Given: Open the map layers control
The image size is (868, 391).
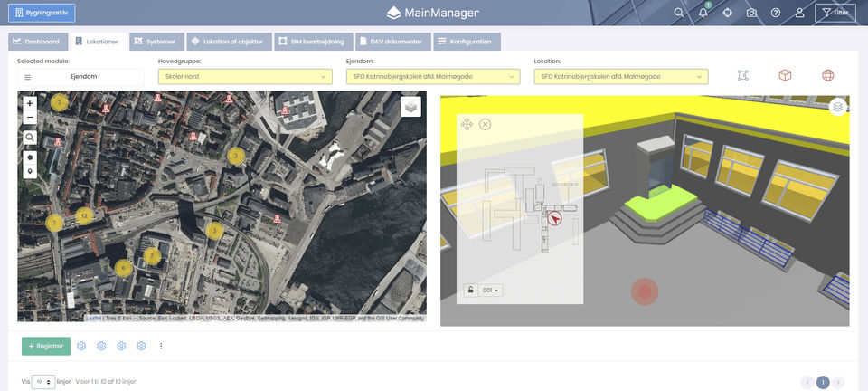Looking at the screenshot, I should [x=410, y=107].
